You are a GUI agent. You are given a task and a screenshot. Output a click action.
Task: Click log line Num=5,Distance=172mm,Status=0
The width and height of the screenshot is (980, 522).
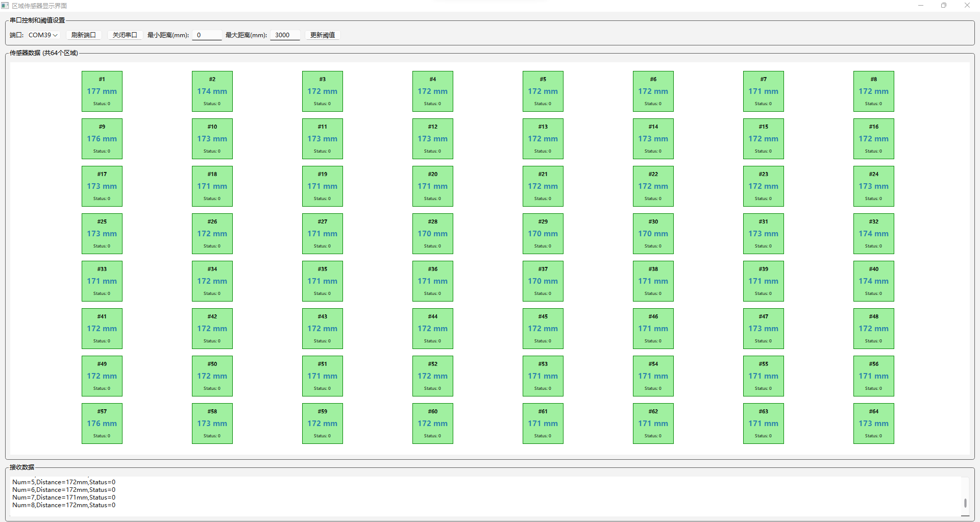click(64, 482)
